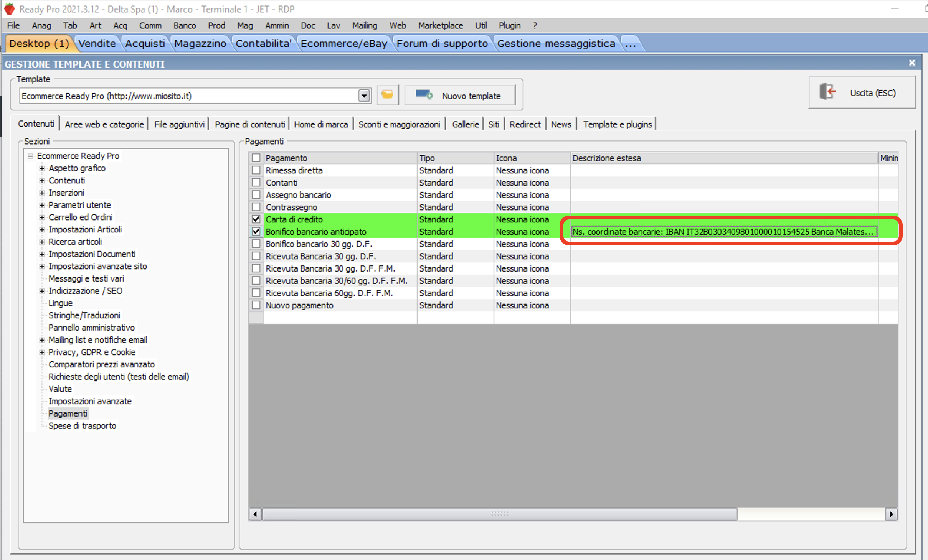Click left arrow of horizontal scrollbar
928x560 pixels.
coord(255,514)
